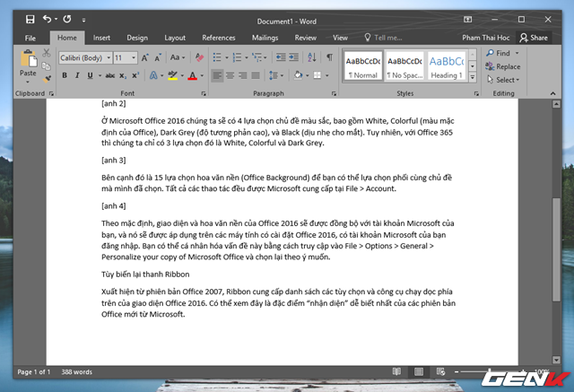Open the font name dropdown Calibri (Body)

click(x=109, y=57)
